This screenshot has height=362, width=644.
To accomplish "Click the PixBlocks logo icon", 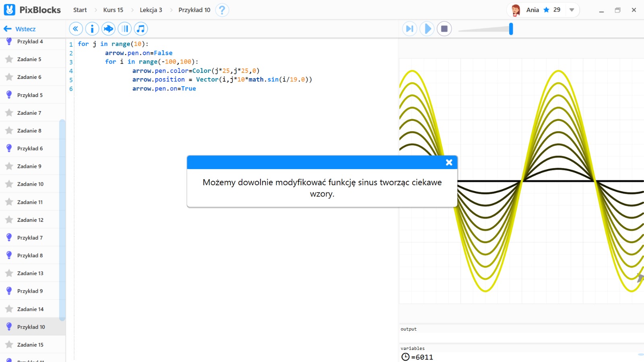I will coord(9,10).
